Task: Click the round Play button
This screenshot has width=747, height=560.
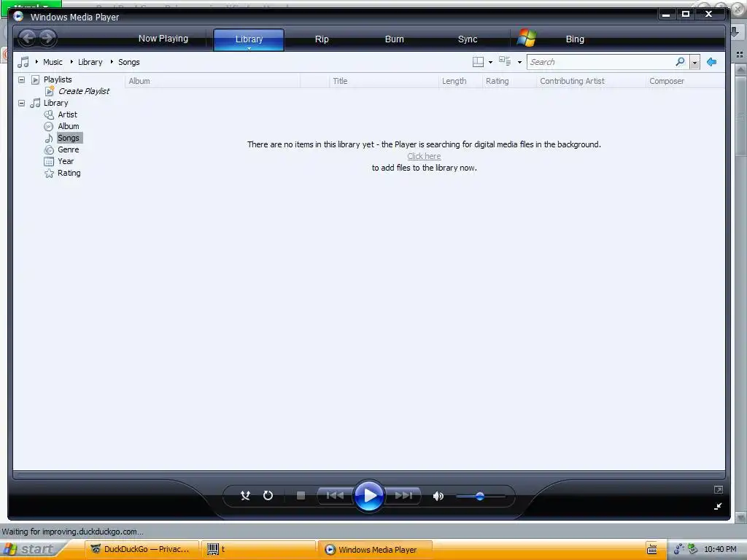Action: click(369, 496)
